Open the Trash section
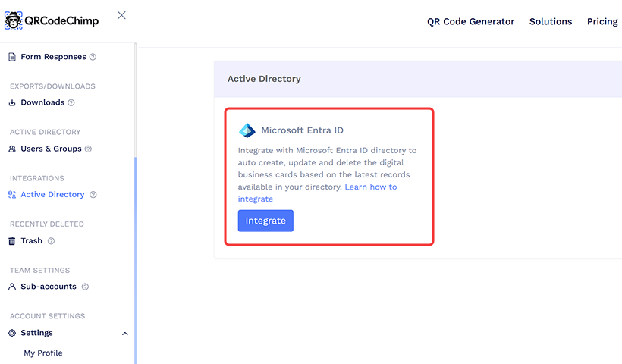This screenshot has width=622, height=364. pyautogui.click(x=31, y=241)
